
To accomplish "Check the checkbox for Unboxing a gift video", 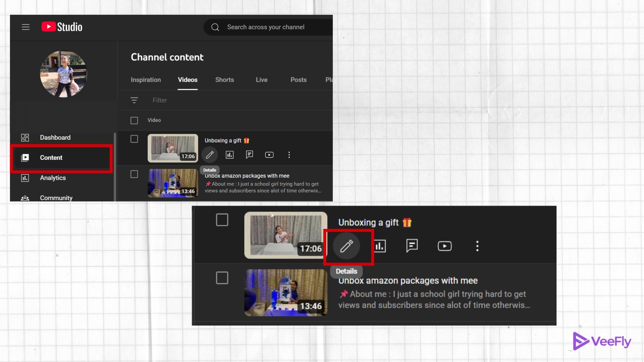I will (134, 139).
